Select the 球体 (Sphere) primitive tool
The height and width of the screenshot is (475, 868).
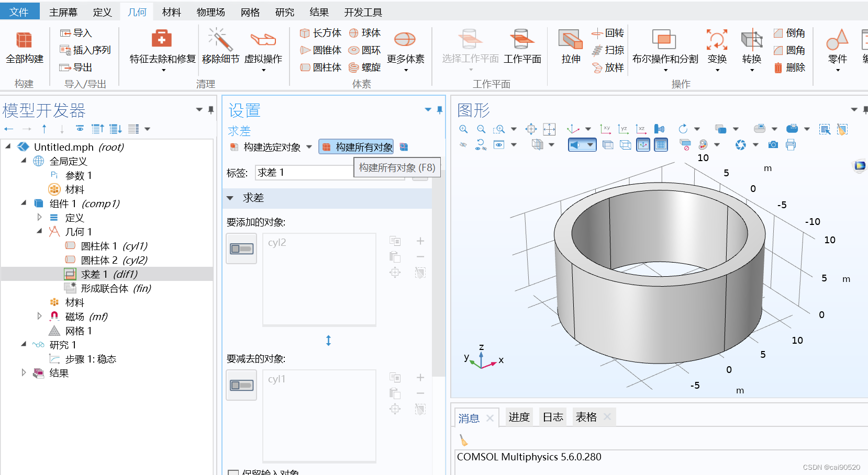[x=365, y=32]
